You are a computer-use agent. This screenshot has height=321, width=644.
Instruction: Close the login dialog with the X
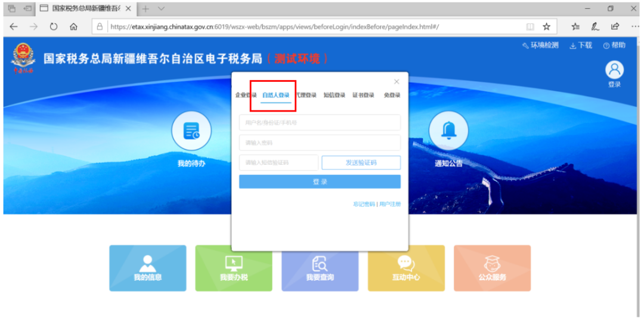(x=397, y=81)
